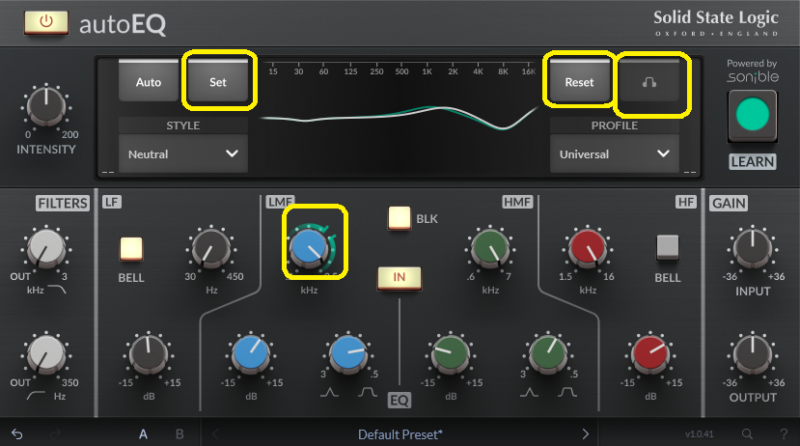Click the headphones reference icon
The image size is (800, 446).
pyautogui.click(x=654, y=82)
